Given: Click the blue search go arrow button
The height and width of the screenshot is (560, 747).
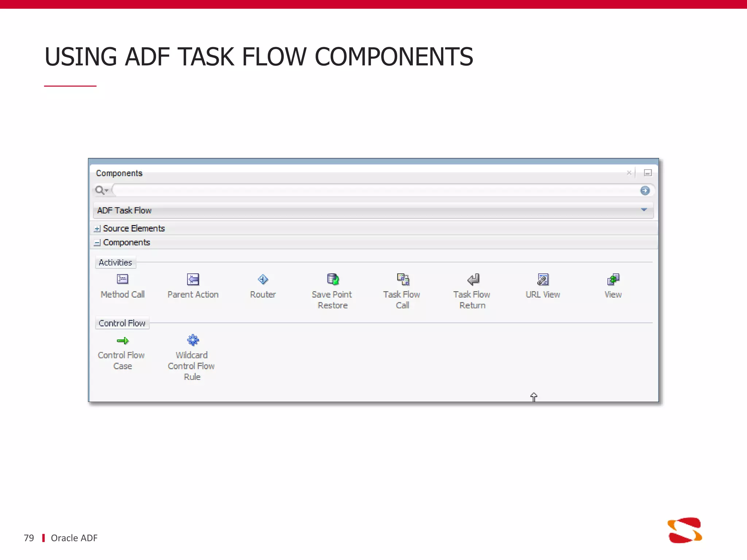Looking at the screenshot, I should (x=645, y=190).
